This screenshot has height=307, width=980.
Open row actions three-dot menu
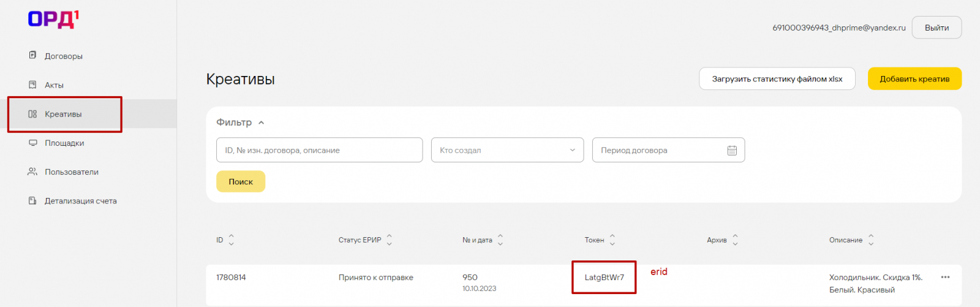tap(945, 277)
